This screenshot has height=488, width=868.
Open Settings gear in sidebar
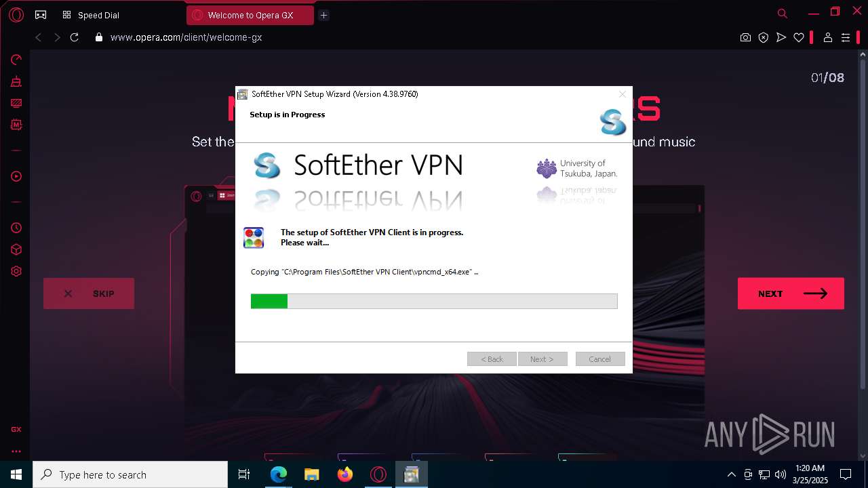click(16, 271)
